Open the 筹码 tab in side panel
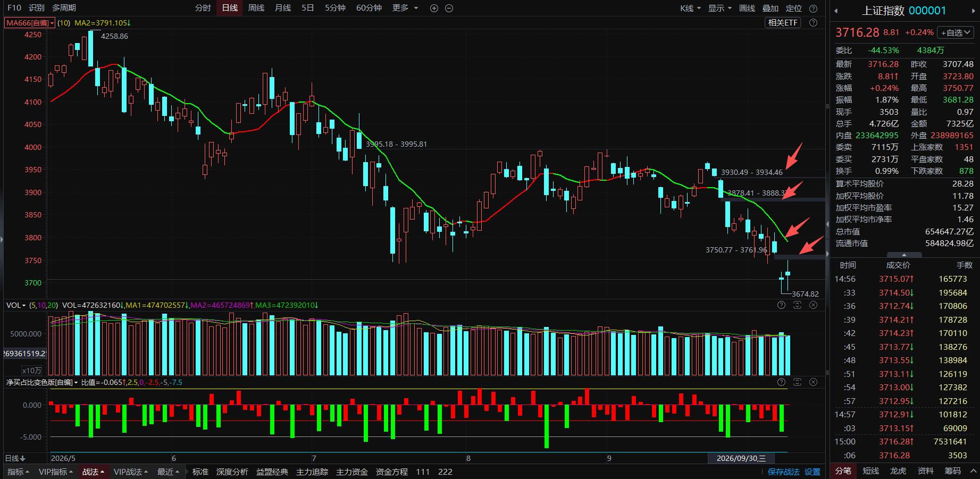The image size is (980, 479). point(953,471)
